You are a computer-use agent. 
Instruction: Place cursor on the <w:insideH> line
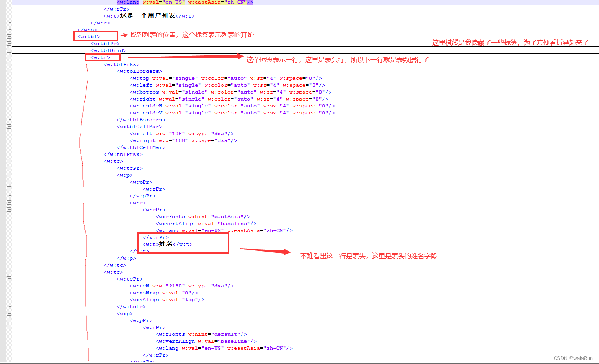click(x=232, y=106)
